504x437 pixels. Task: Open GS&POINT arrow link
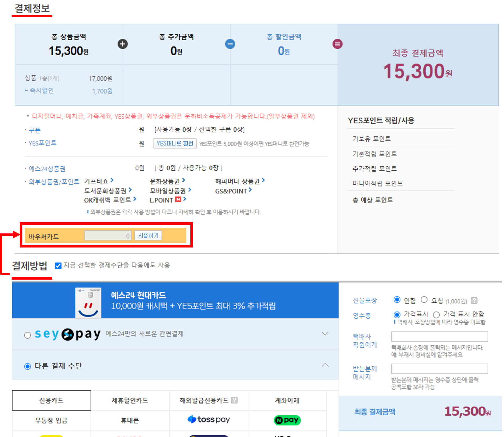250,190
